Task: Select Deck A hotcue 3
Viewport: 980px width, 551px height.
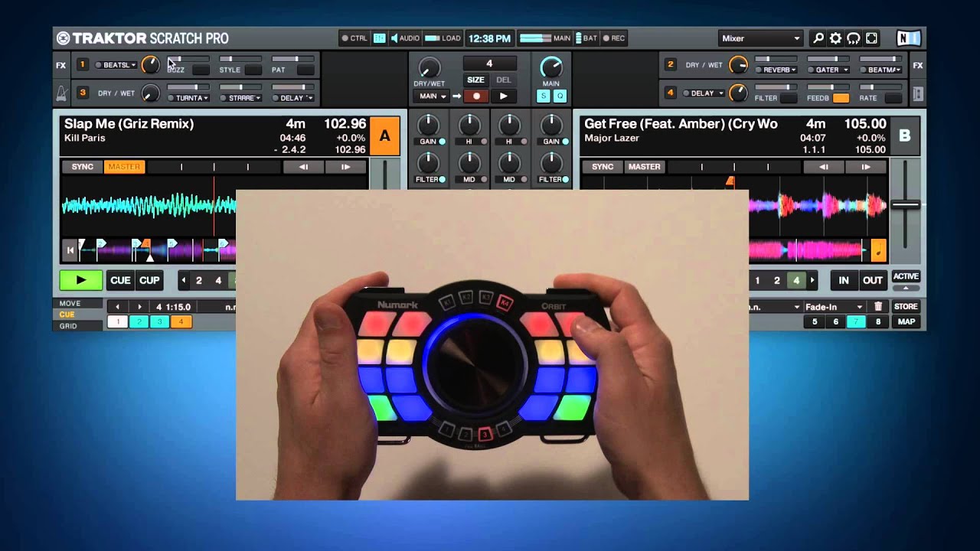Action: coord(160,322)
